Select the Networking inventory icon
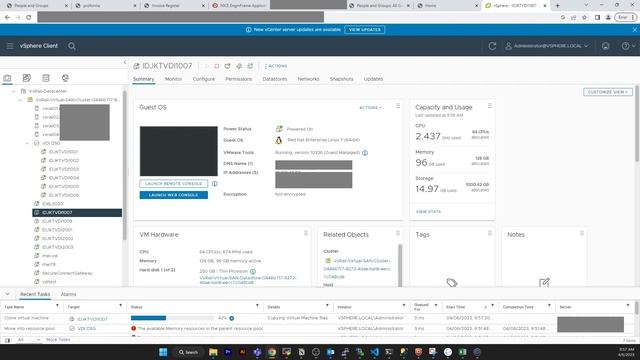 click(65, 78)
